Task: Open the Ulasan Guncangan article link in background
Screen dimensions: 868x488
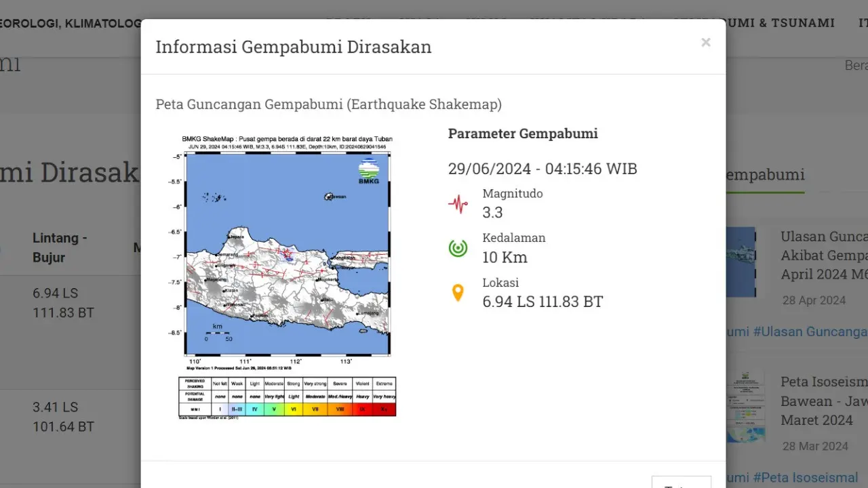Action: click(x=824, y=256)
